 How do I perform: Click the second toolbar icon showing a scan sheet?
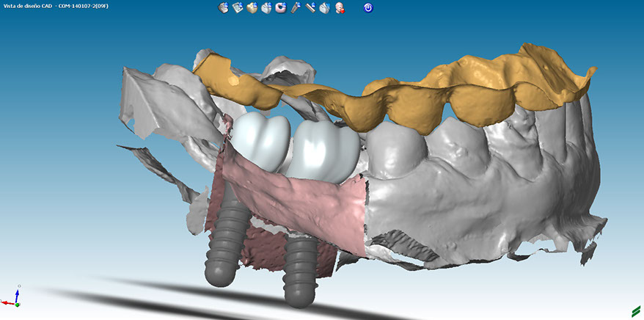click(238, 8)
